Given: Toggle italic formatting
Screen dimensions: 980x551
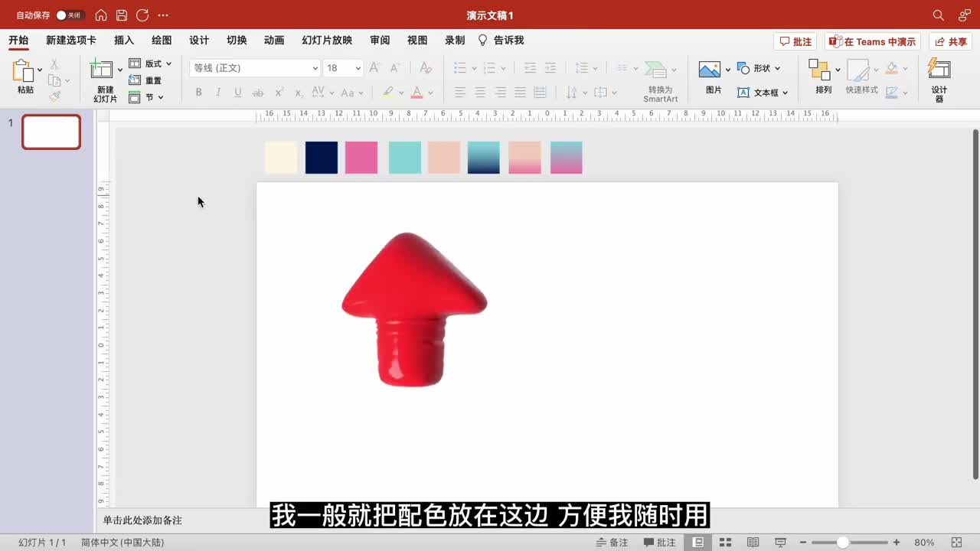Looking at the screenshot, I should 218,92.
